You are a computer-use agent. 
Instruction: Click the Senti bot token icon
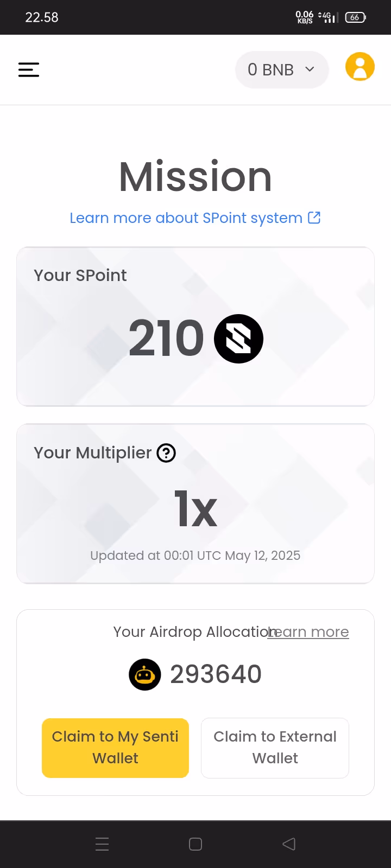click(x=144, y=674)
